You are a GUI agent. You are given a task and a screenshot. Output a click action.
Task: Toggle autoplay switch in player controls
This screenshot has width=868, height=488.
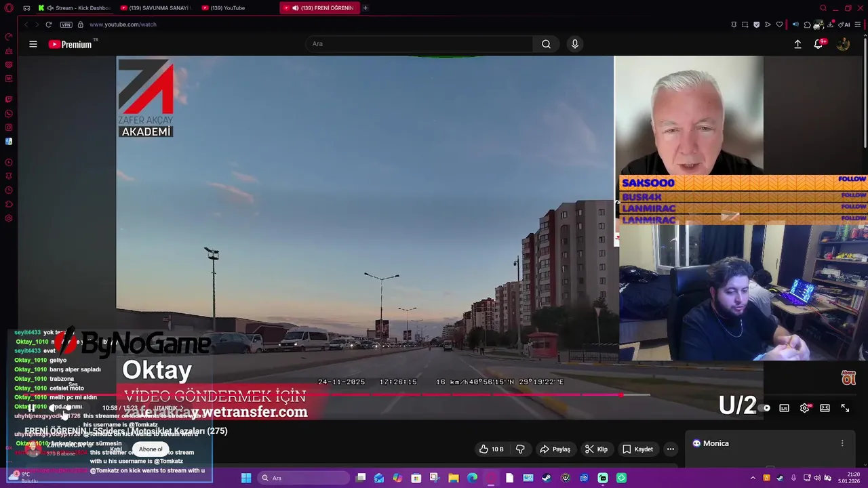pos(766,408)
